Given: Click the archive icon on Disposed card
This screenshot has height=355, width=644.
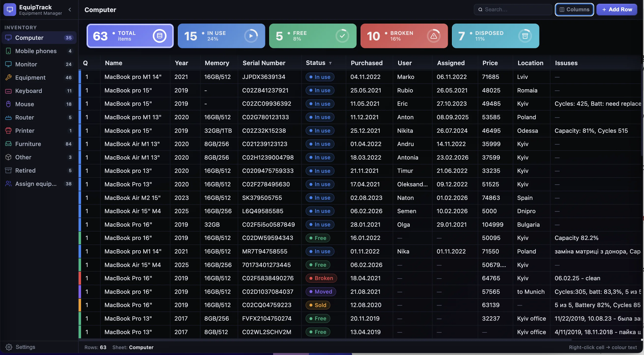Looking at the screenshot, I should click(x=525, y=36).
